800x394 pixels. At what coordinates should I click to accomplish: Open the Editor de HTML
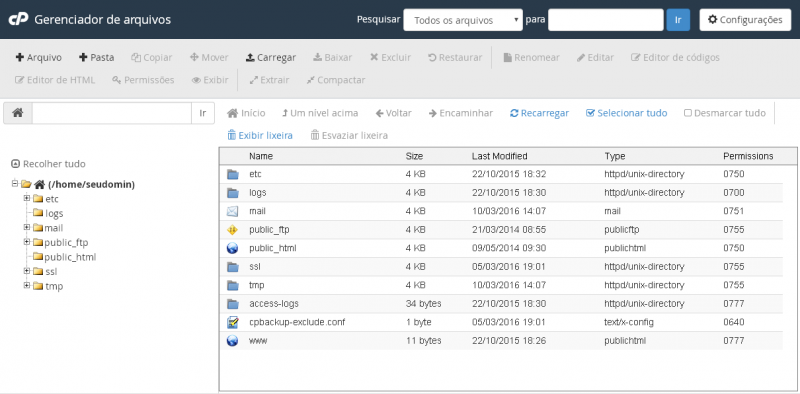[x=55, y=80]
